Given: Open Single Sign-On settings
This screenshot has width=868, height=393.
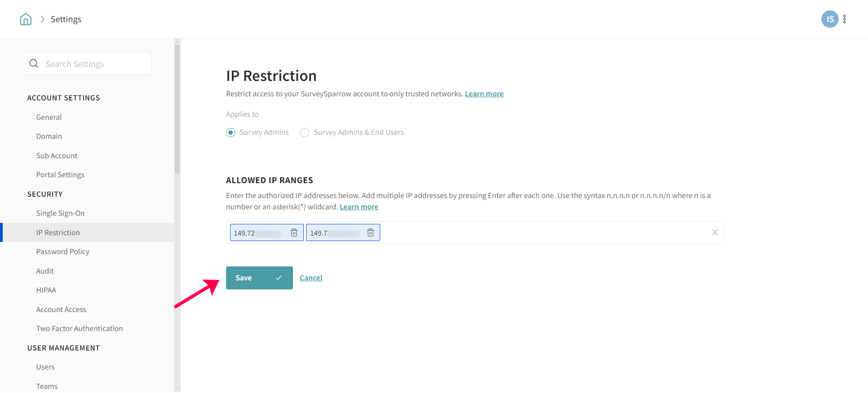Looking at the screenshot, I should [x=60, y=213].
